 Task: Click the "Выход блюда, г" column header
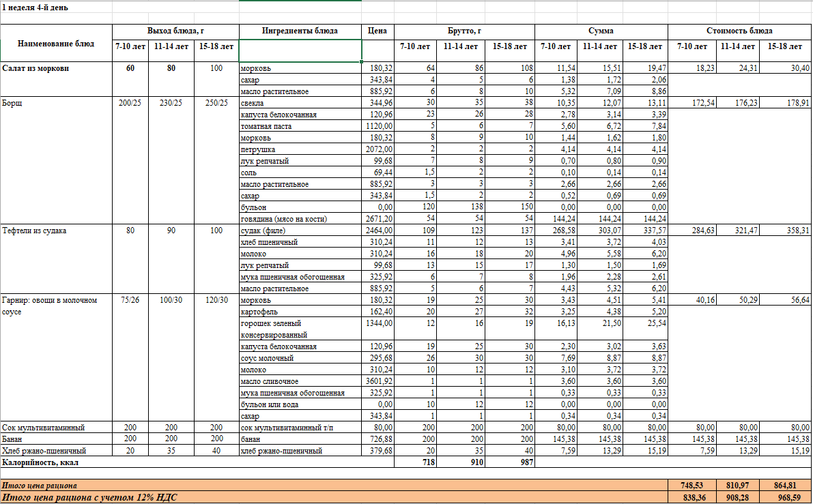[x=175, y=31]
